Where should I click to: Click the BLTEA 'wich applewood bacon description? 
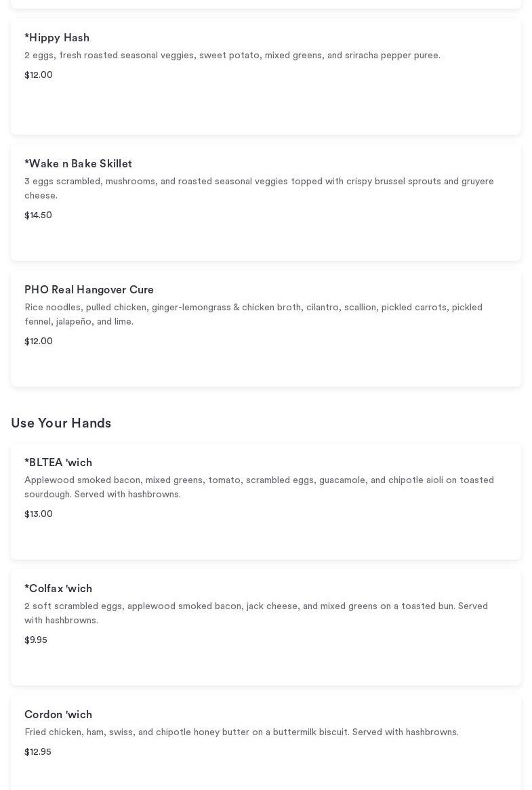click(259, 487)
